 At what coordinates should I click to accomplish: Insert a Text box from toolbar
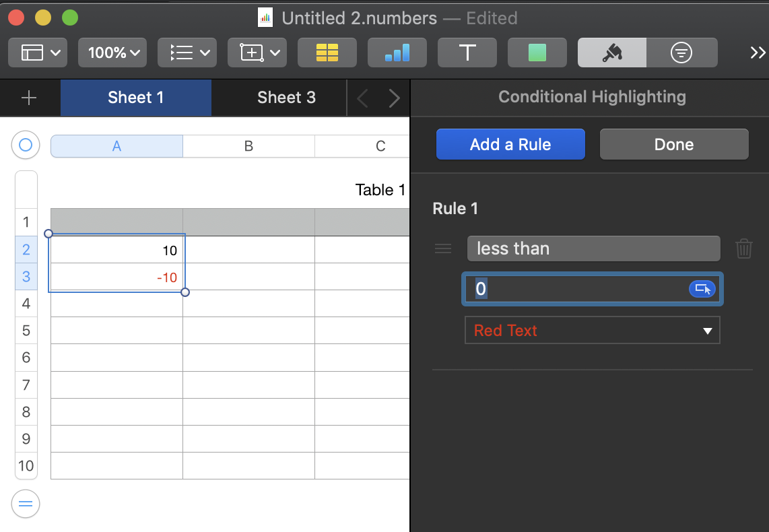click(467, 53)
